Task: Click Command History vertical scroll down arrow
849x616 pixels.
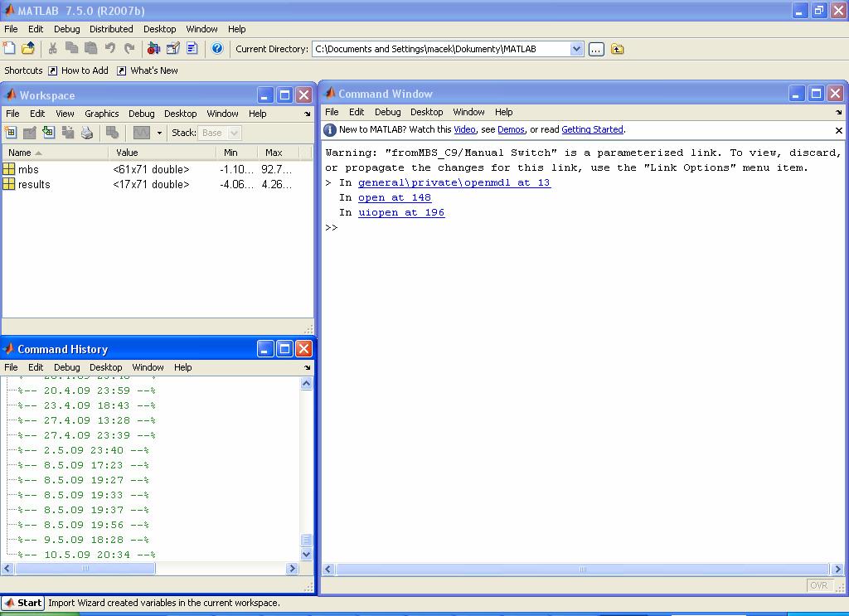Action: click(306, 555)
